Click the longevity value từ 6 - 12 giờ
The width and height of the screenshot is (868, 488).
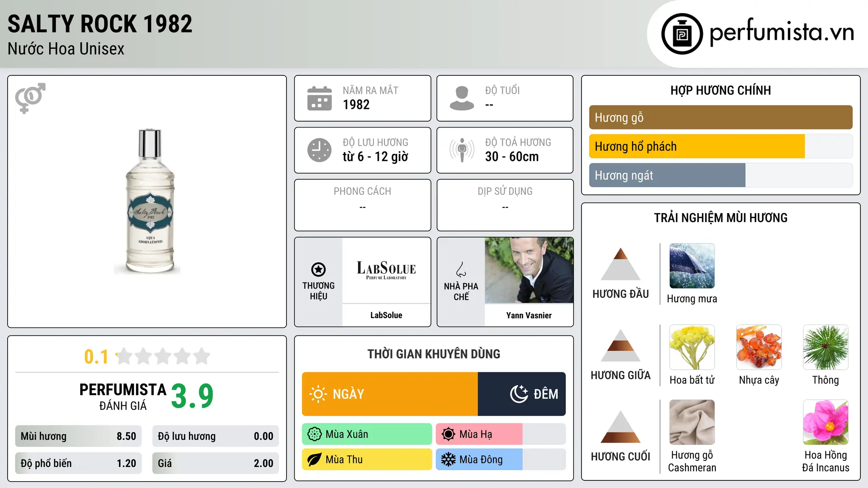376,157
